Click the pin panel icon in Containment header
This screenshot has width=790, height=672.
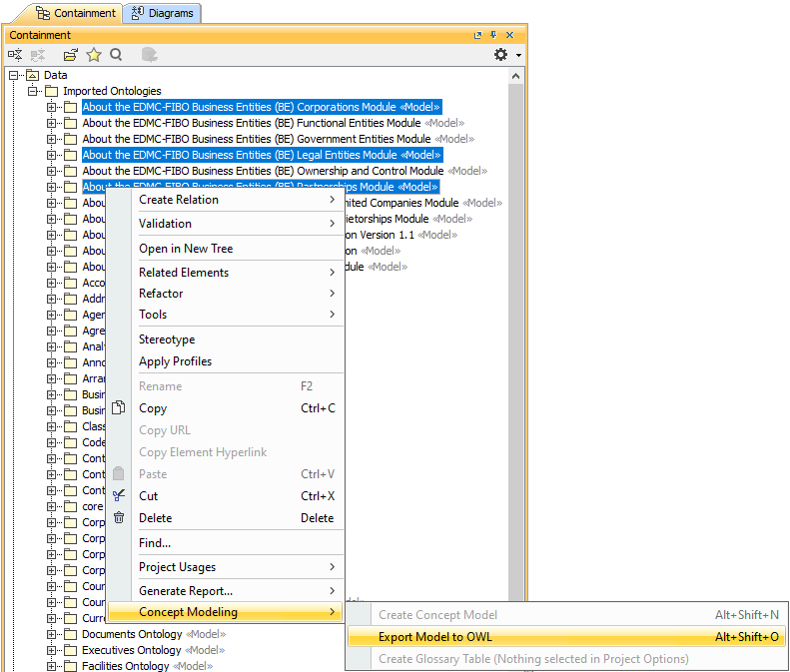pos(493,35)
